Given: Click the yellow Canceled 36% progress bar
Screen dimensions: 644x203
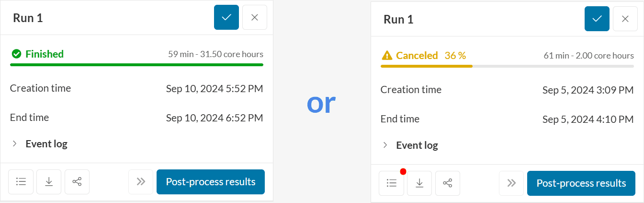Looking at the screenshot, I should point(426,66).
